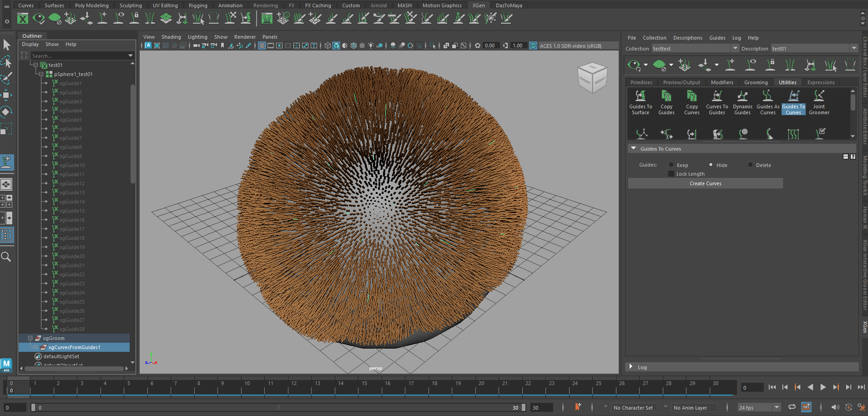
Task: Collapse the Guides To Curves section
Action: tap(633, 149)
